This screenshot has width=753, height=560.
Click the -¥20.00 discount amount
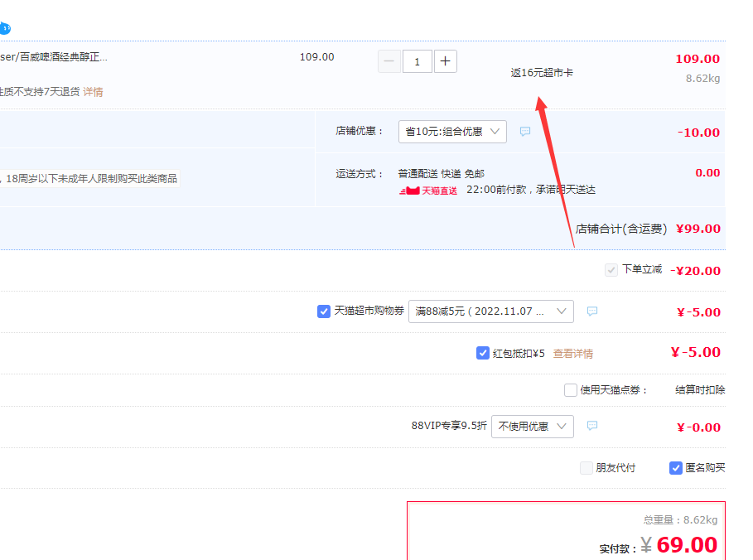(695, 271)
